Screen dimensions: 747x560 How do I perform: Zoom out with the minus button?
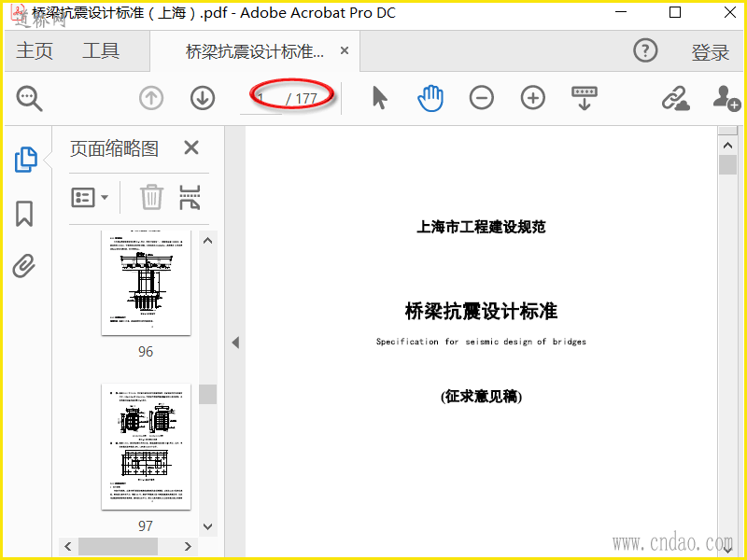pyautogui.click(x=482, y=98)
